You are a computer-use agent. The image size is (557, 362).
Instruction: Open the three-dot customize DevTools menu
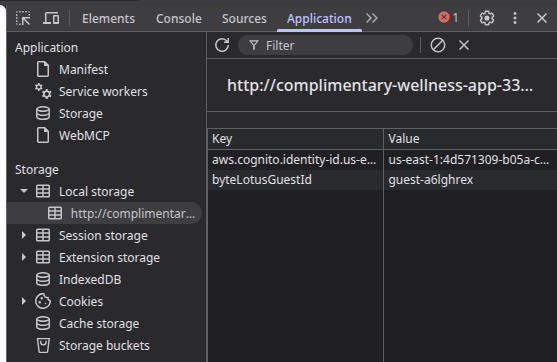click(x=515, y=18)
